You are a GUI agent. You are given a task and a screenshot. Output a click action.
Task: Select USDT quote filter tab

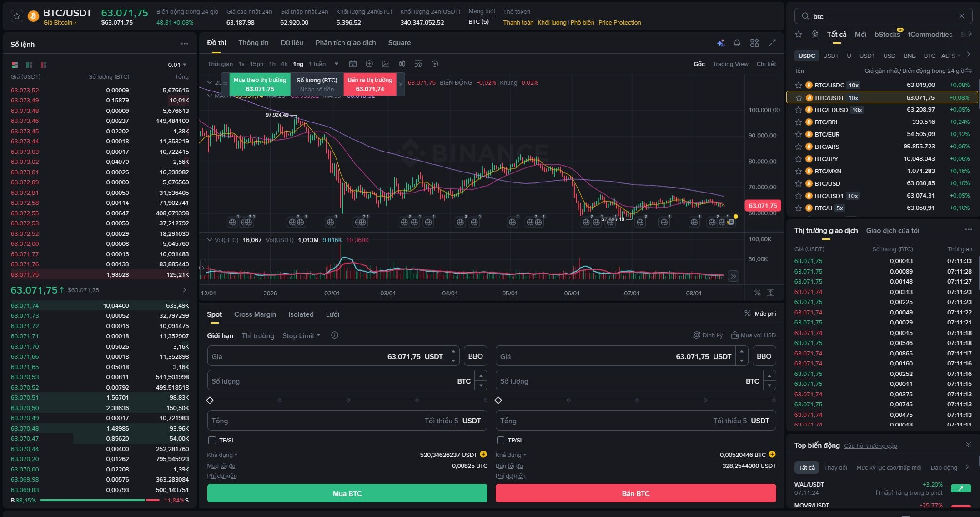click(831, 56)
